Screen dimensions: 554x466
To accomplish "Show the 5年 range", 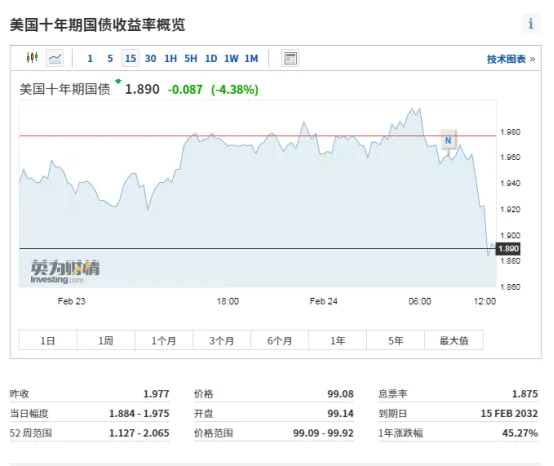I will tap(395, 340).
